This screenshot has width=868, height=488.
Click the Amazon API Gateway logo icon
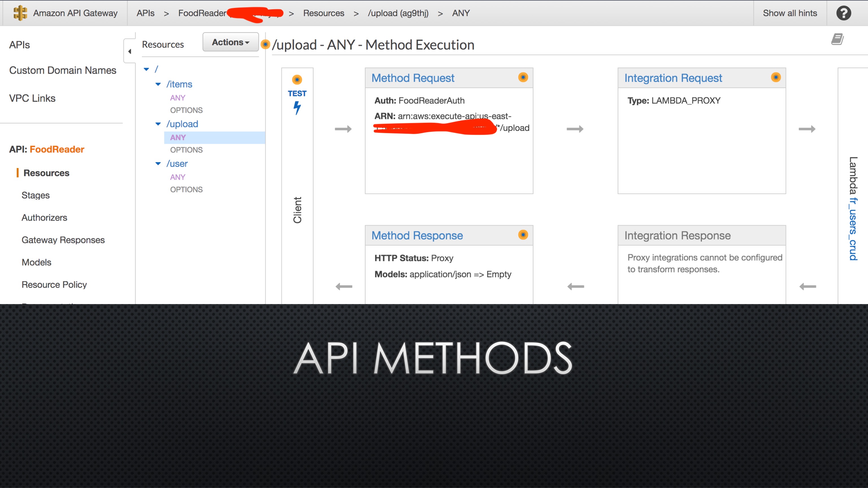20,13
